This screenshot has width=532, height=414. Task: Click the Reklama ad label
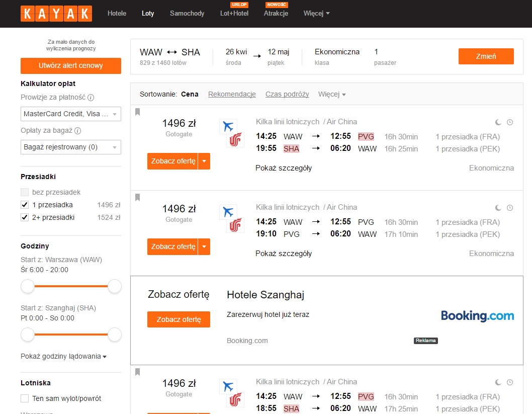coord(426,341)
